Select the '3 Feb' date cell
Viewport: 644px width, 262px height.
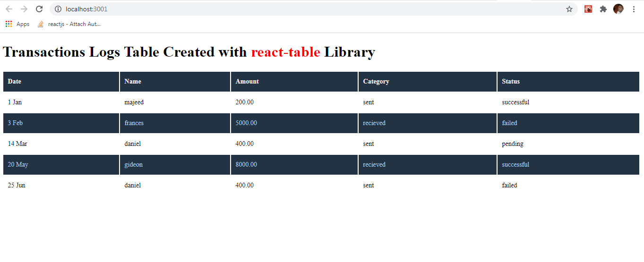(61, 123)
